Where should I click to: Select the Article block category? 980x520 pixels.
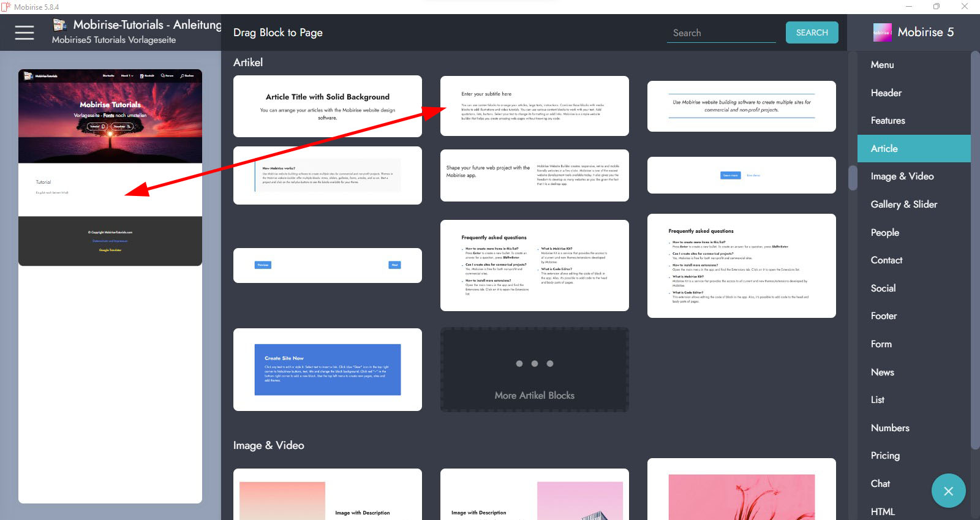pos(914,148)
